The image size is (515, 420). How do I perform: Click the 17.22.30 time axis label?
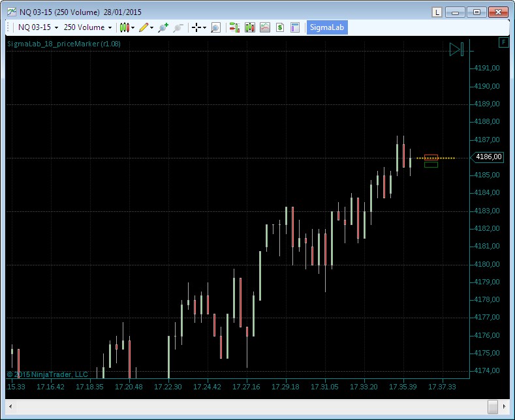(168, 387)
